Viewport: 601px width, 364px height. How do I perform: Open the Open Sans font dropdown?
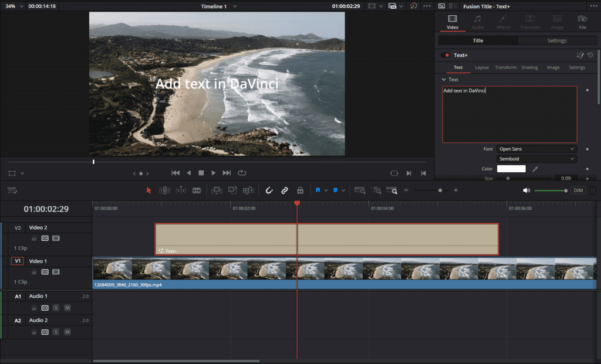point(536,149)
